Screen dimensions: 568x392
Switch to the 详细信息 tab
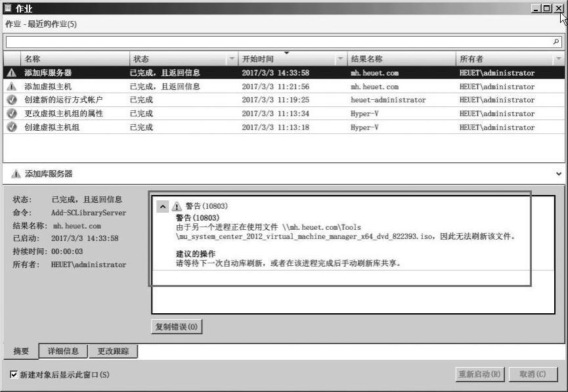point(63,351)
